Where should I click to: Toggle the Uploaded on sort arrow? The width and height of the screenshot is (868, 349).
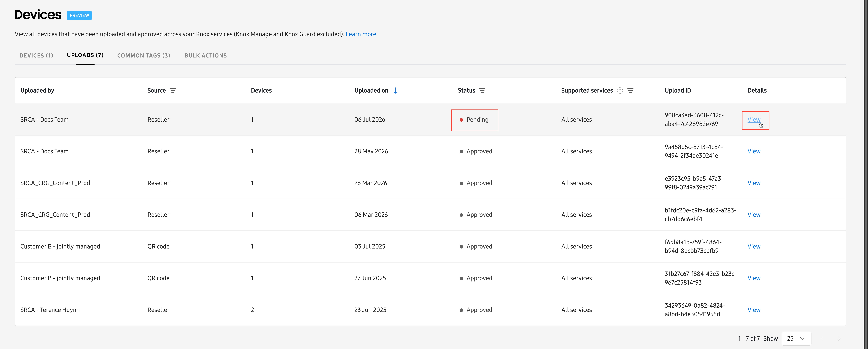[395, 91]
